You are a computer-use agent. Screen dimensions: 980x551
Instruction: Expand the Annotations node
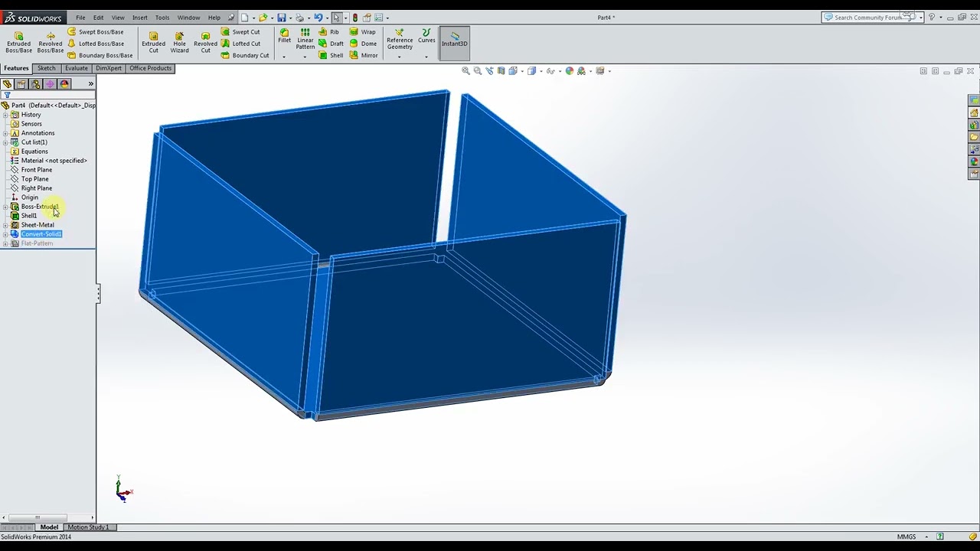5,133
